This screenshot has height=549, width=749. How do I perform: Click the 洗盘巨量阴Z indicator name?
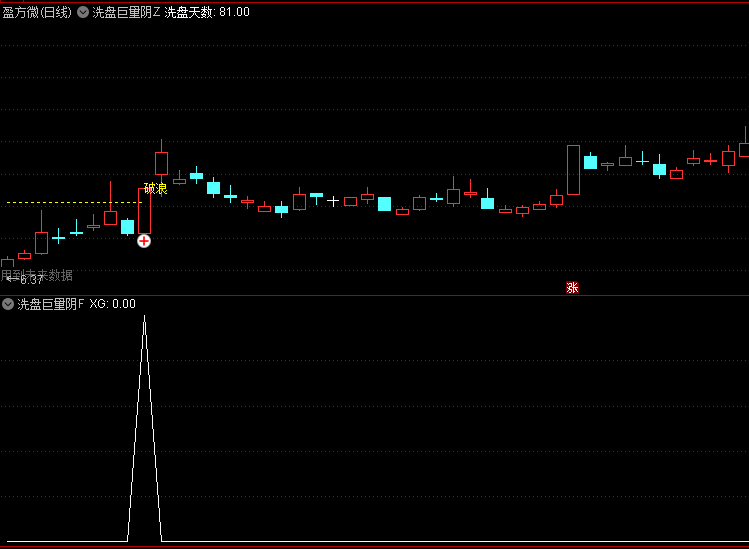pos(126,12)
